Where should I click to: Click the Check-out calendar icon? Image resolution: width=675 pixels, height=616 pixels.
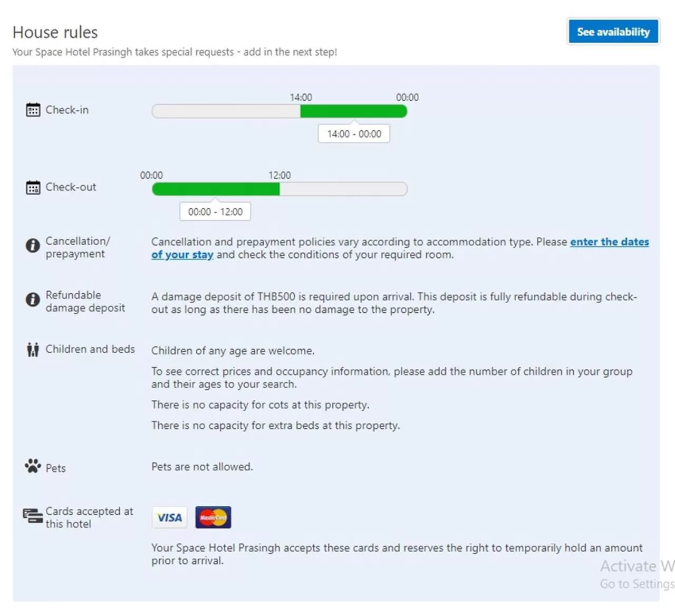[x=33, y=187]
